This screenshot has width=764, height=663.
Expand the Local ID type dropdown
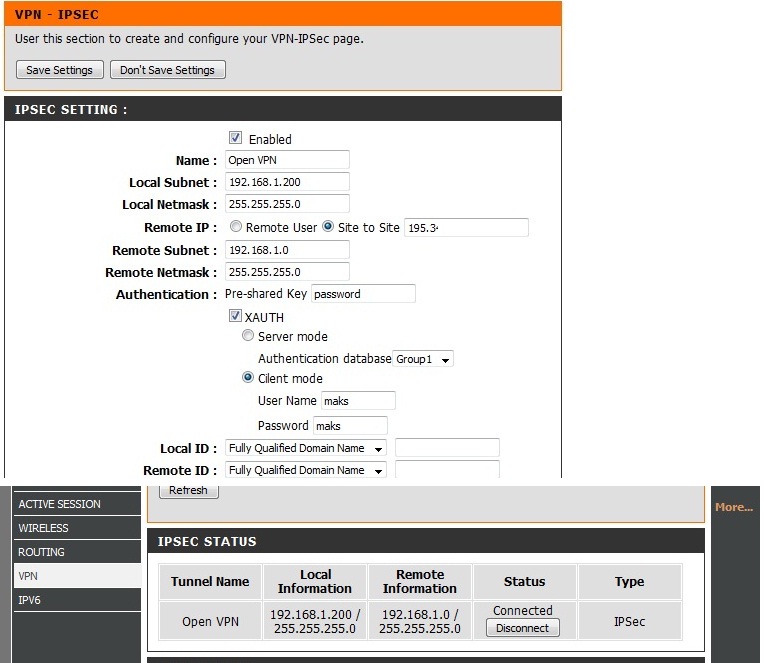305,448
